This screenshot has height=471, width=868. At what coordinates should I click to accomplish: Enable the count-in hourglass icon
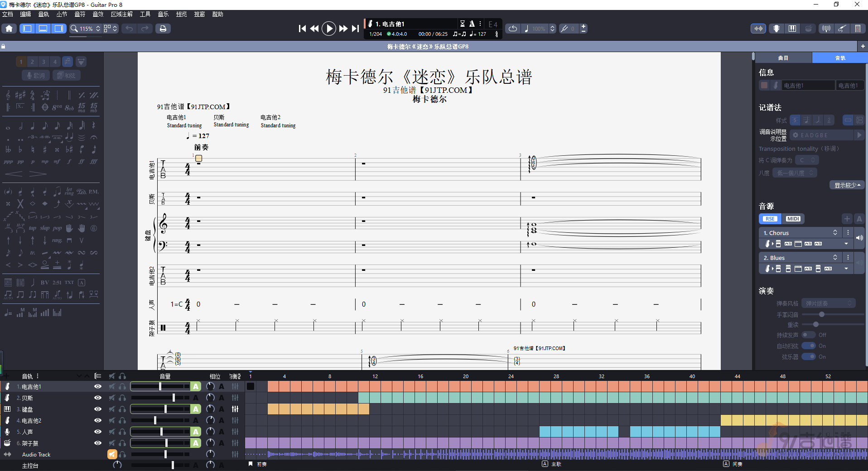pyautogui.click(x=463, y=24)
